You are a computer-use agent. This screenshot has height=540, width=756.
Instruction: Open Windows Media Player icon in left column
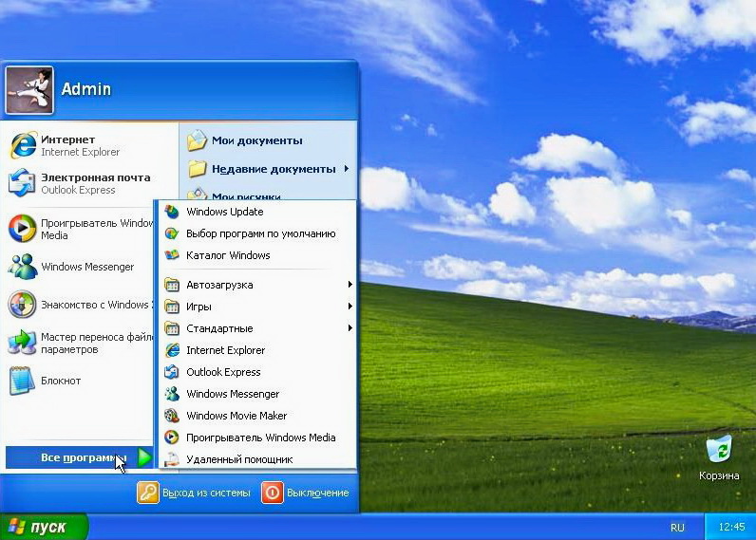pos(23,229)
